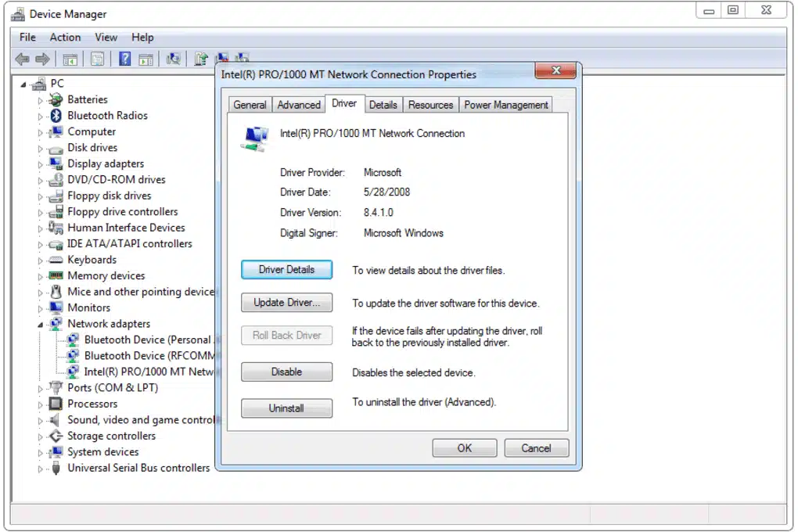Open the Help menu
This screenshot has height=532, width=798.
click(142, 38)
